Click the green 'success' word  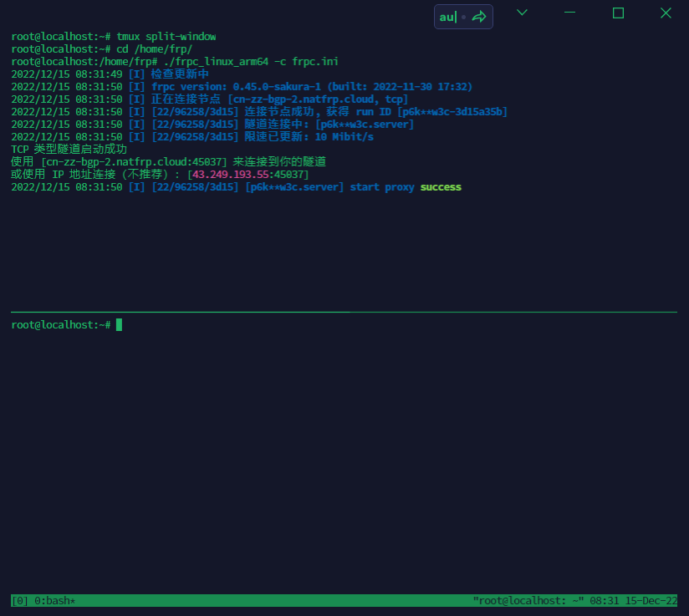[441, 186]
